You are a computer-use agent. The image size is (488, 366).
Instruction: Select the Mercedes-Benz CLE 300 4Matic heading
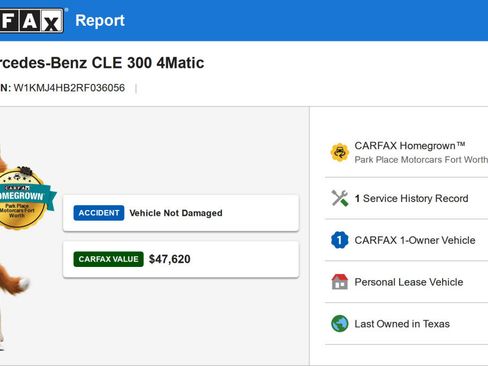click(x=102, y=63)
